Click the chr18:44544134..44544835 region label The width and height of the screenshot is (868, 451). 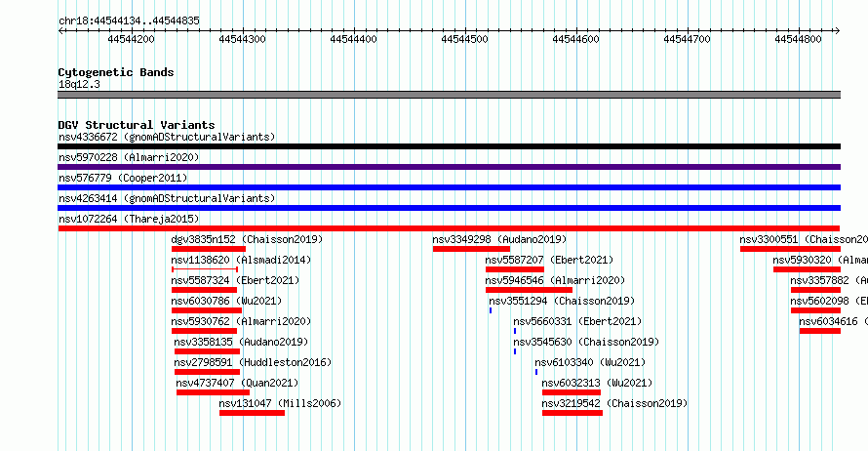(129, 20)
